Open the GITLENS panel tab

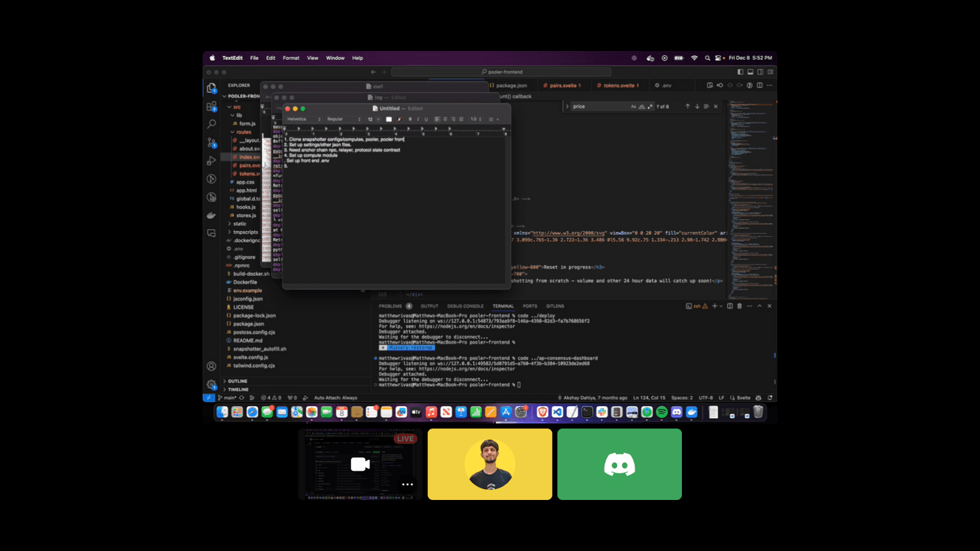555,306
